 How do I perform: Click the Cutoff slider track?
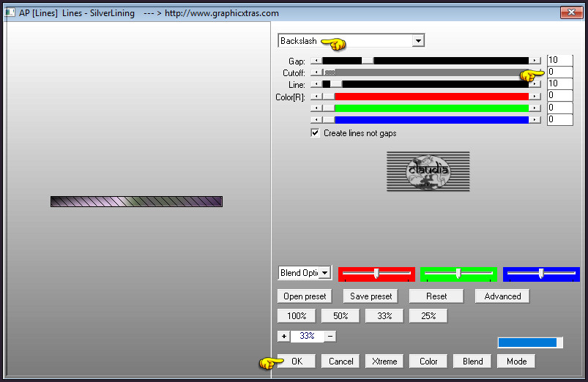[x=425, y=72]
